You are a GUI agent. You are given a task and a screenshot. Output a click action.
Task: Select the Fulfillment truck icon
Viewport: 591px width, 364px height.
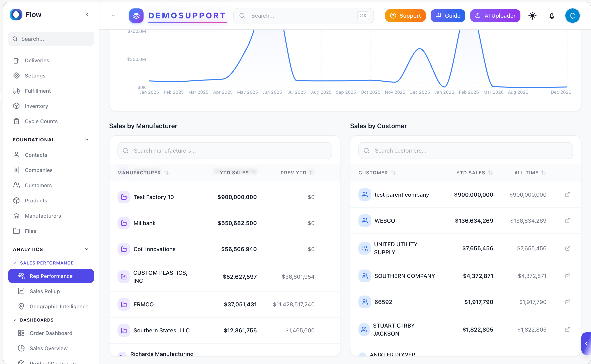(x=16, y=91)
